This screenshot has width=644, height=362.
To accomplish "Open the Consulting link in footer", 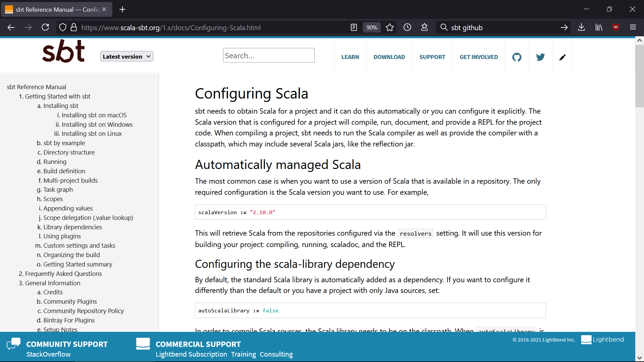I will click(276, 354).
